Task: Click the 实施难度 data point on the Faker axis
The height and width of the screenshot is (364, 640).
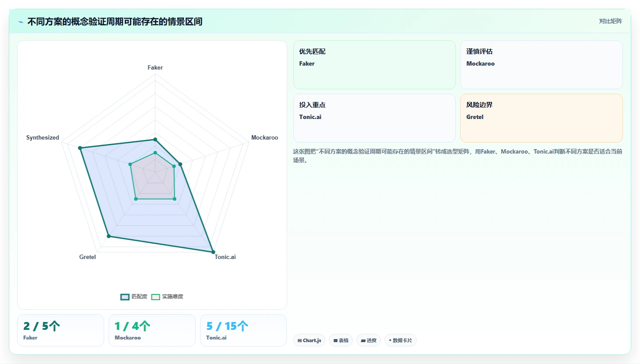Action: click(x=155, y=153)
